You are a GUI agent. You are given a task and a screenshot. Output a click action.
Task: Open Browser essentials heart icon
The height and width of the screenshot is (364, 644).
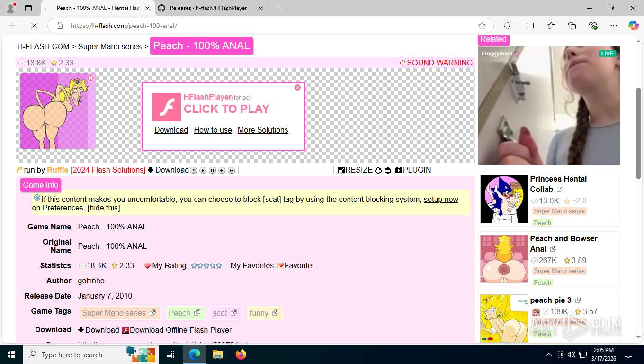[593, 26]
